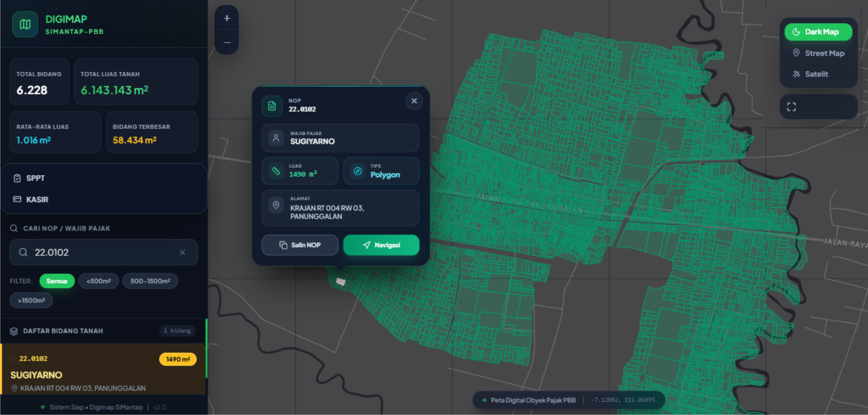Screen dimensions: 868x415
Task: Zoom in with the plus button
Action: tap(227, 18)
